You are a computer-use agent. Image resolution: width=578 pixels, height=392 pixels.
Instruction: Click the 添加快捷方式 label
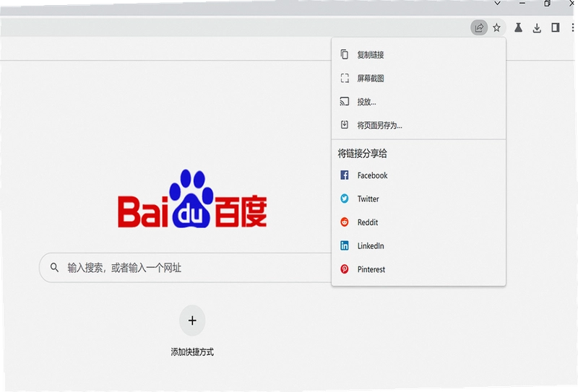(x=192, y=352)
